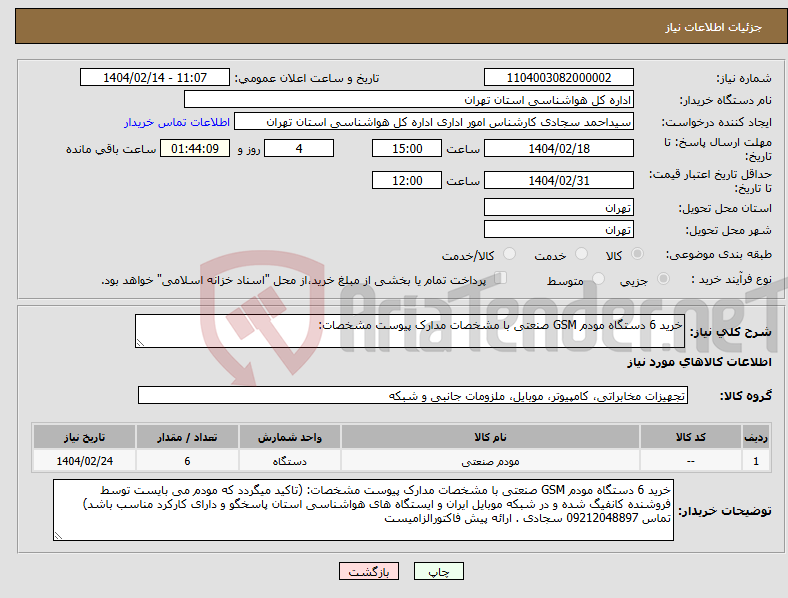Click the buyer organization name field
Screen dimensions: 788x598
click(409, 99)
